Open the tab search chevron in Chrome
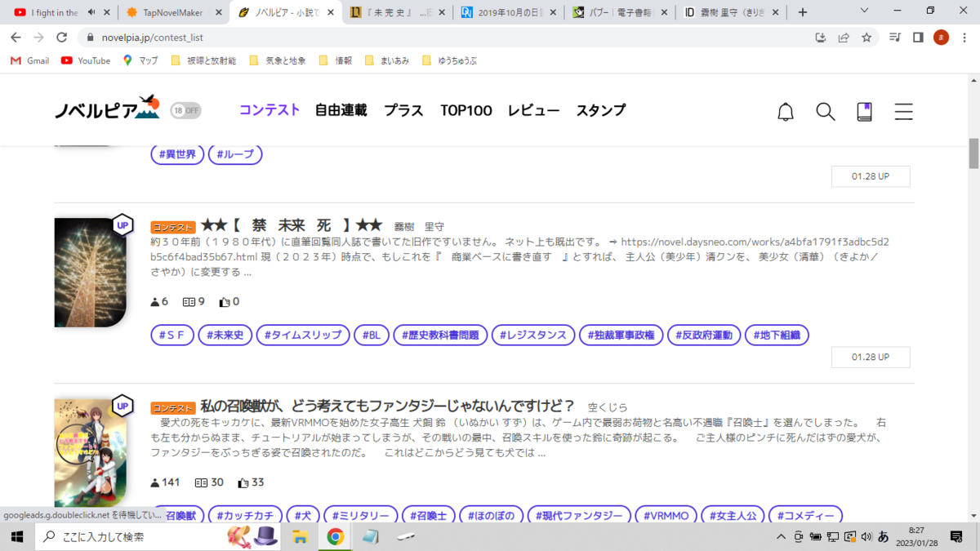980x551 pixels. (866, 11)
